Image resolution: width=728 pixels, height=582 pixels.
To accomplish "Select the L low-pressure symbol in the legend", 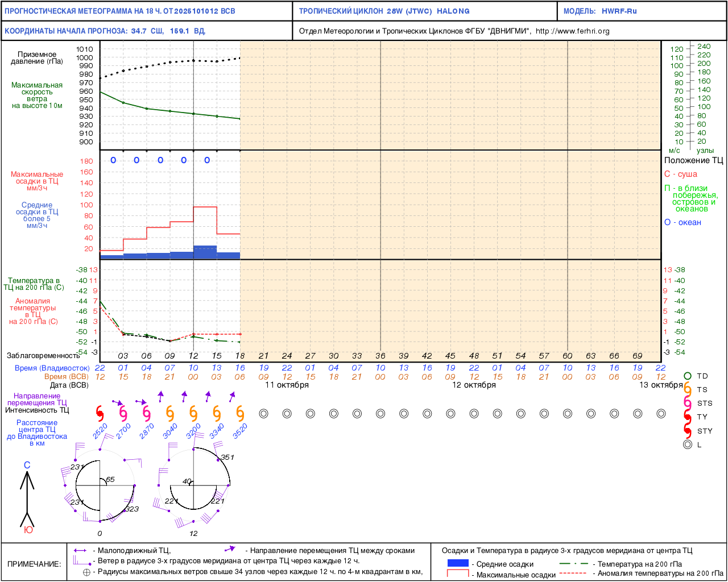I will click(x=688, y=444).
